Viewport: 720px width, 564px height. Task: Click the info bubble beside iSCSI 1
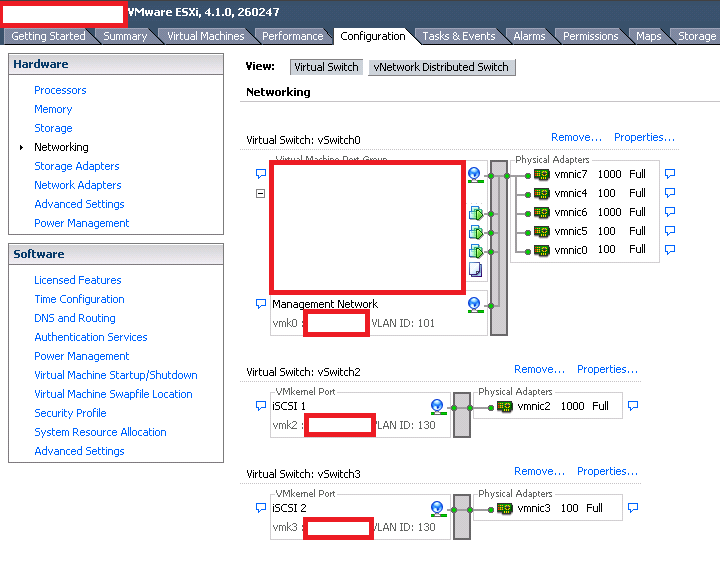261,406
